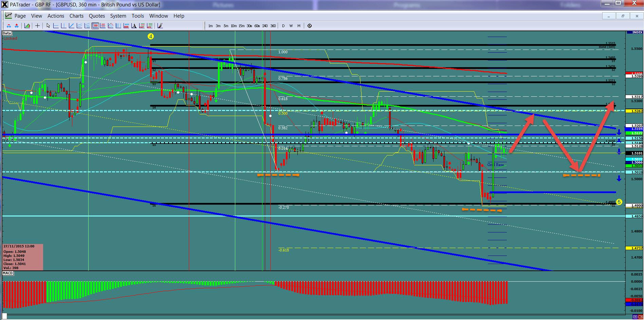Click the yellow wave 4 marker
The height and width of the screenshot is (320, 644).
(150, 36)
